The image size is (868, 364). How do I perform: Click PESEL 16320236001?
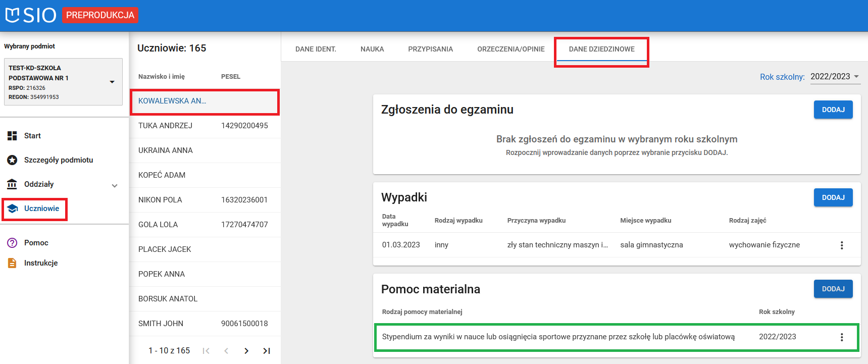click(244, 200)
